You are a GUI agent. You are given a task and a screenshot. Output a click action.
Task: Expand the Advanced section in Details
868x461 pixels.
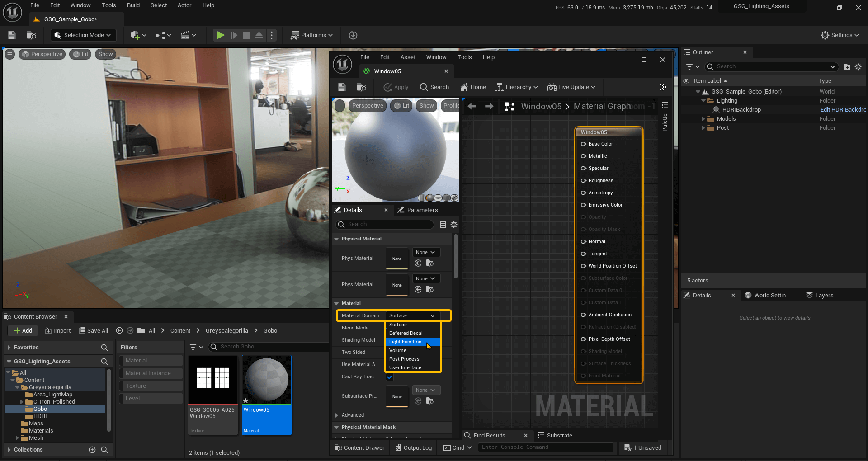(x=336, y=415)
